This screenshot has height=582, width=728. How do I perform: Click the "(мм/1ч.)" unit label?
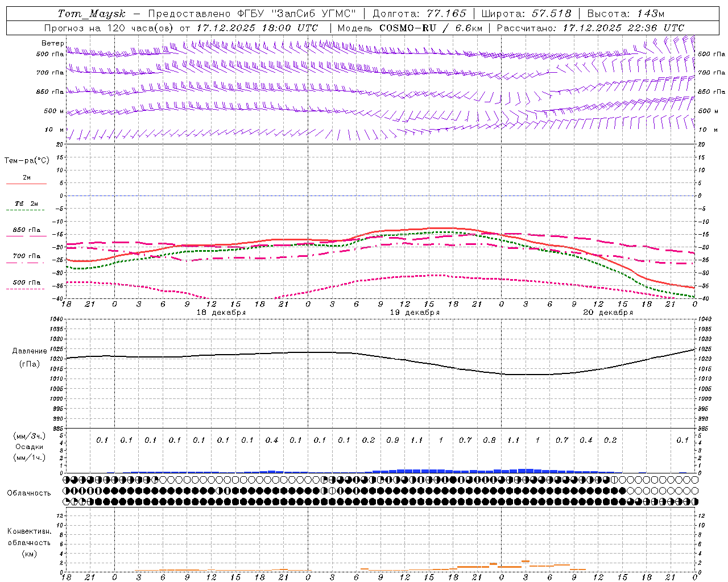(x=29, y=458)
